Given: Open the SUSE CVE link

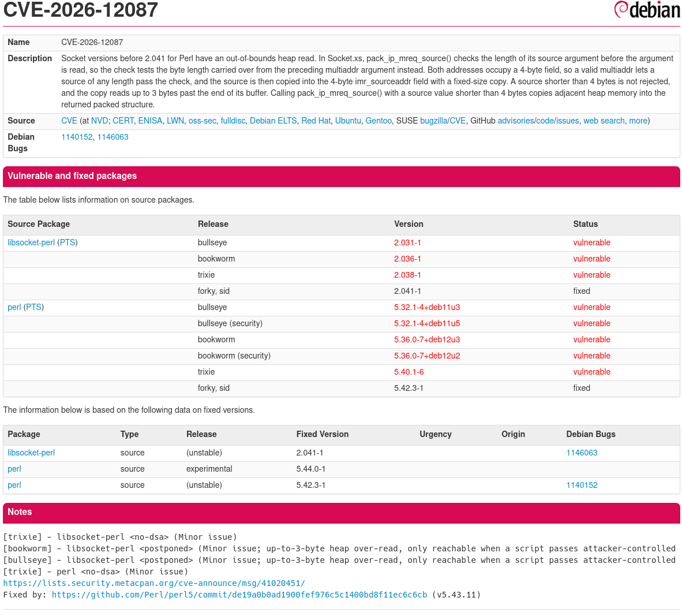Looking at the screenshot, I should pos(458,121).
